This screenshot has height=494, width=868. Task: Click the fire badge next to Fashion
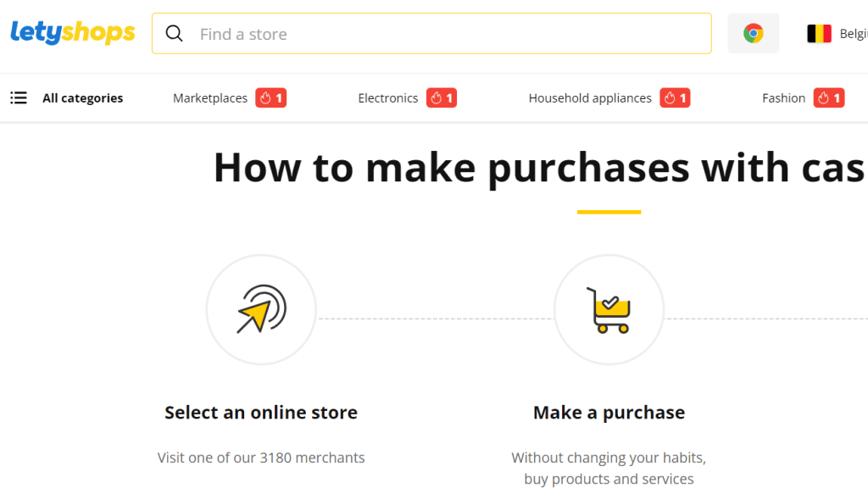[829, 98]
